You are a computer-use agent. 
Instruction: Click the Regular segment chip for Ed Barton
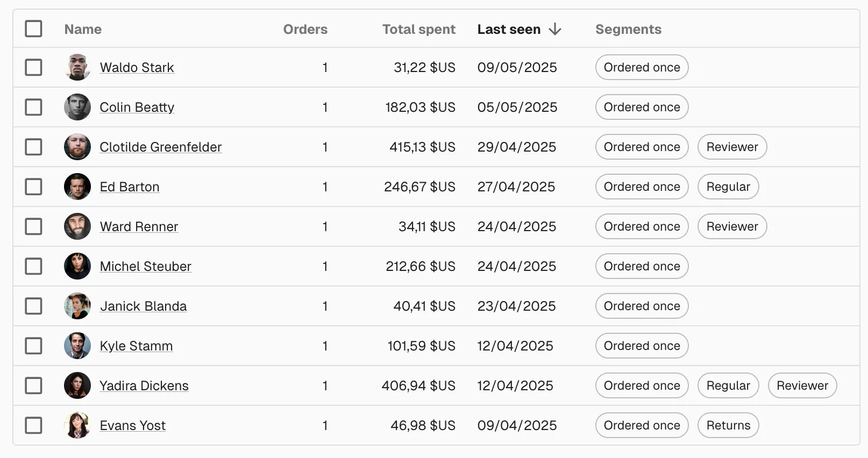coord(728,187)
